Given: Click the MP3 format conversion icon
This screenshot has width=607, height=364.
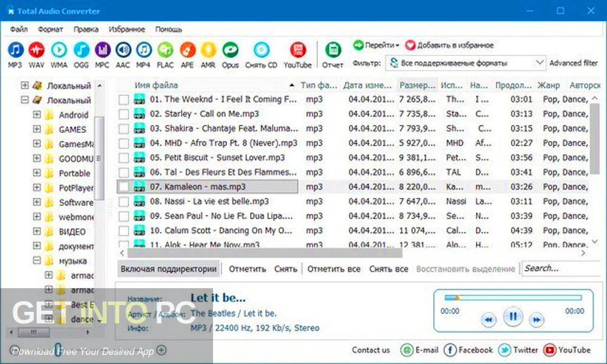Looking at the screenshot, I should pyautogui.click(x=16, y=50).
